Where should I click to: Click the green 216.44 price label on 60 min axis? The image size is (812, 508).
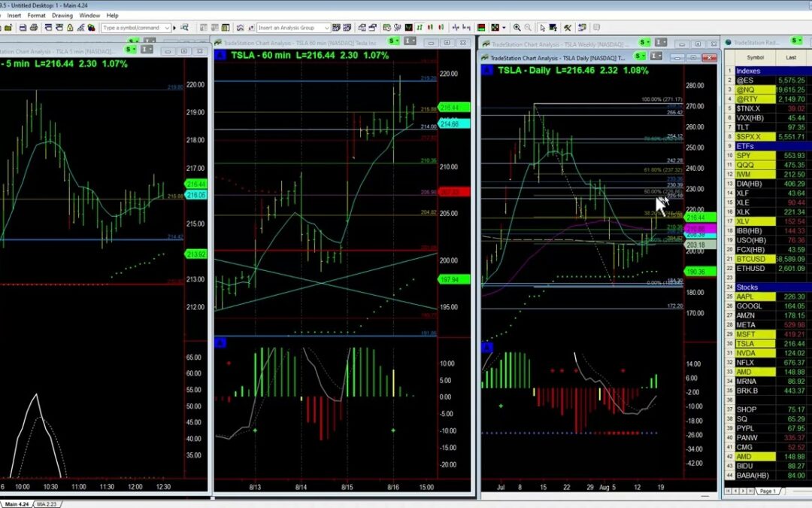pyautogui.click(x=454, y=108)
